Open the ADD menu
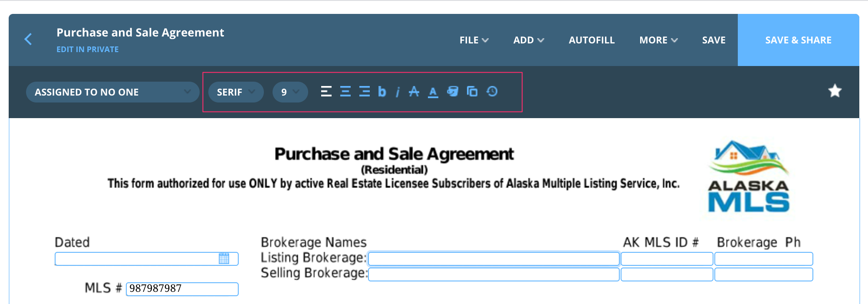 (528, 40)
